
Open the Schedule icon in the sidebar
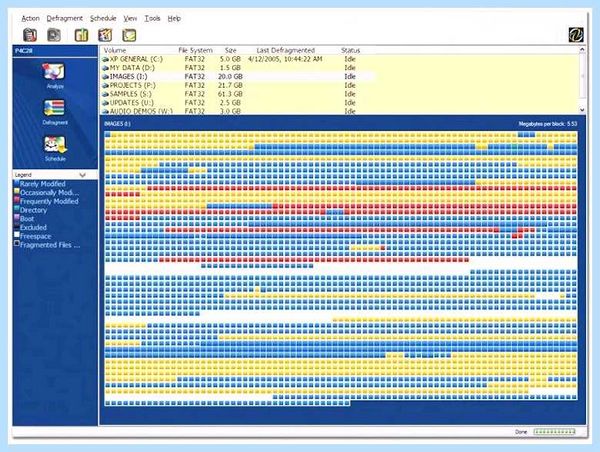(55, 145)
